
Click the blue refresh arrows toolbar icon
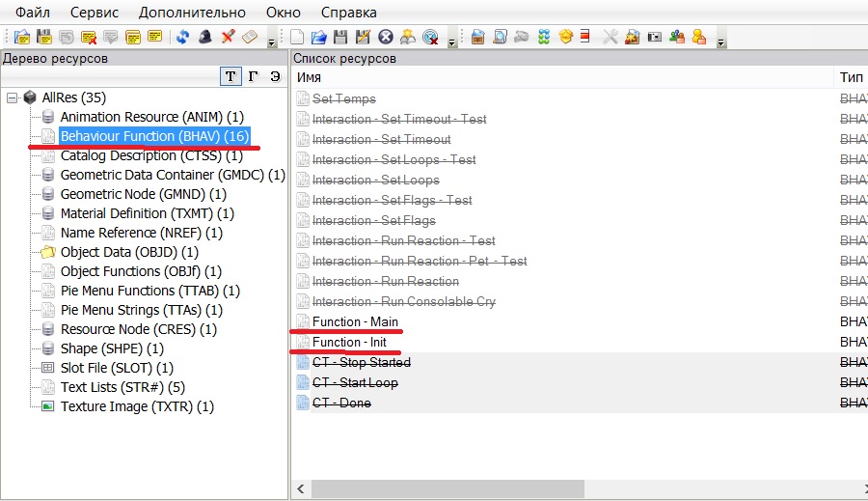point(182,37)
